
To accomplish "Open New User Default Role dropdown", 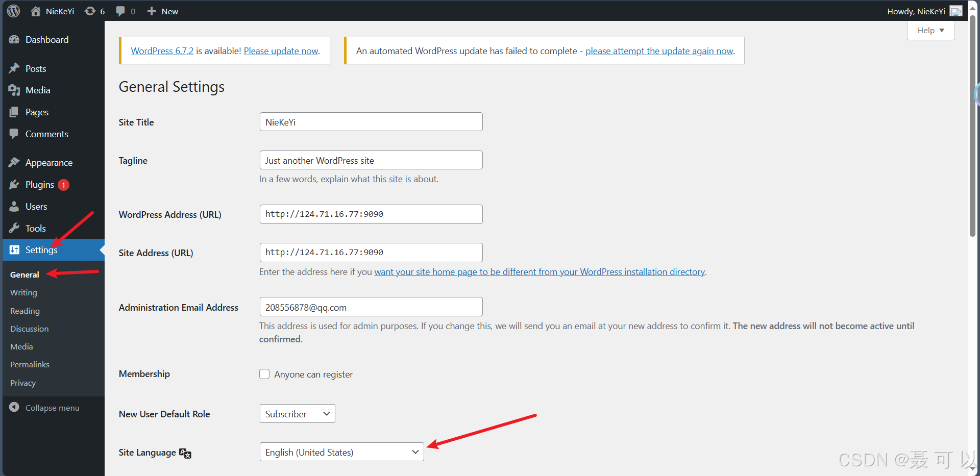I will point(298,414).
